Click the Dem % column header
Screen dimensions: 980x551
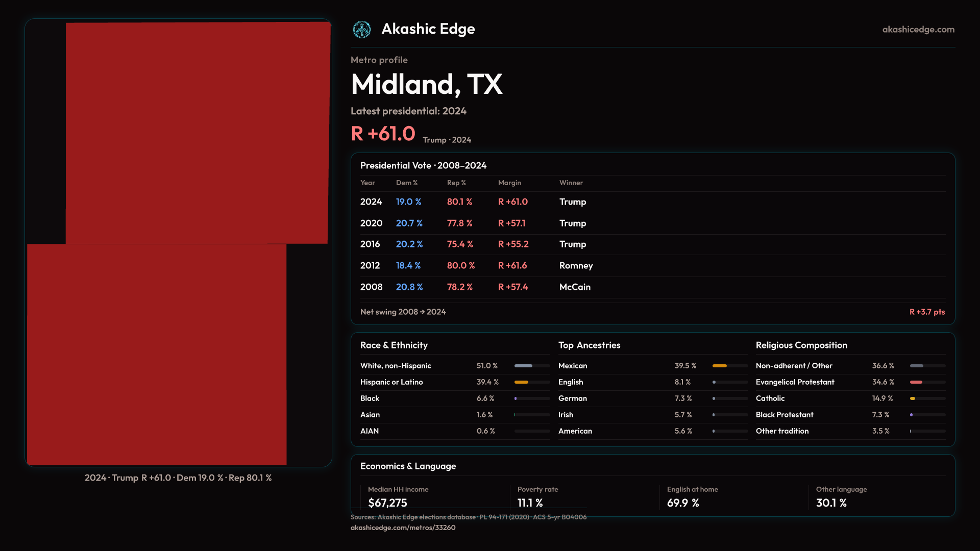click(x=406, y=183)
